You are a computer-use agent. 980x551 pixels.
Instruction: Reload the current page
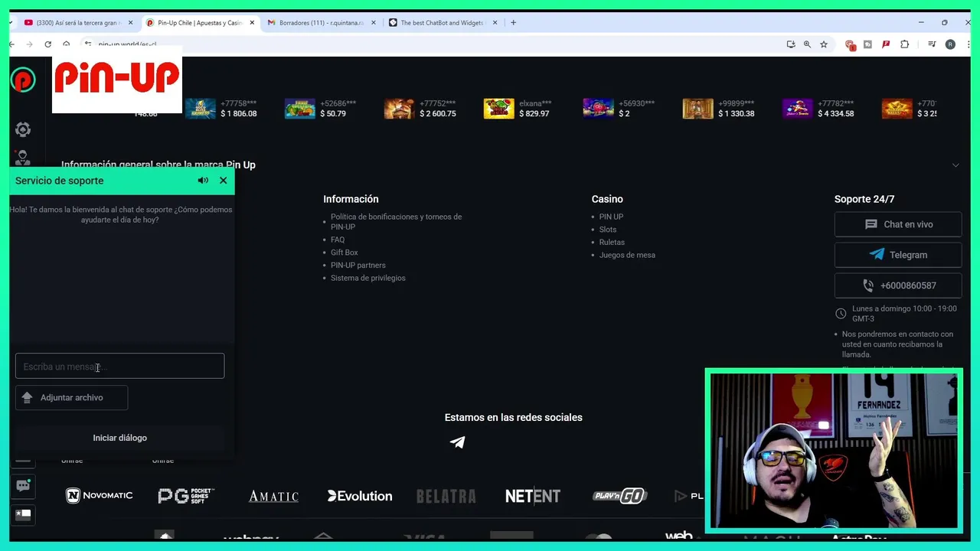tap(47, 44)
